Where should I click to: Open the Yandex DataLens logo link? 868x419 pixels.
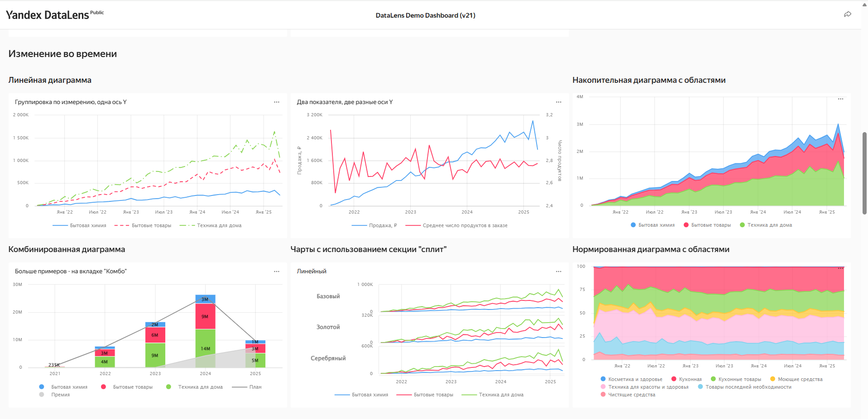pos(48,15)
